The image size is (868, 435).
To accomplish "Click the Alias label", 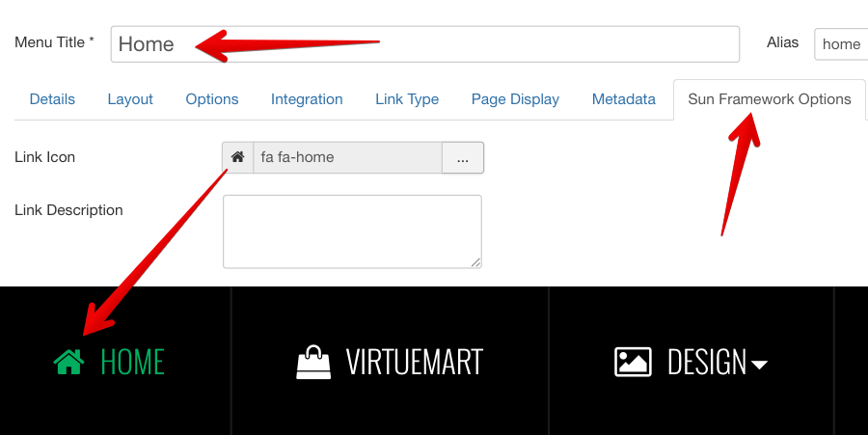I will coord(782,42).
